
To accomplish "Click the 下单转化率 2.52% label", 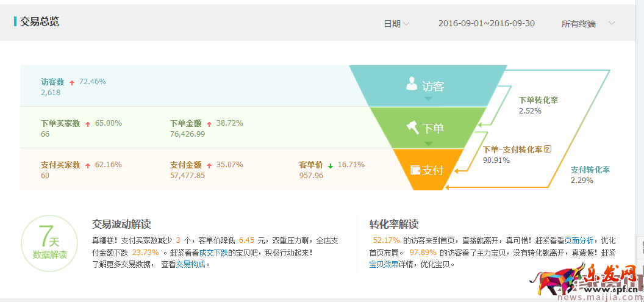I will (x=538, y=105).
